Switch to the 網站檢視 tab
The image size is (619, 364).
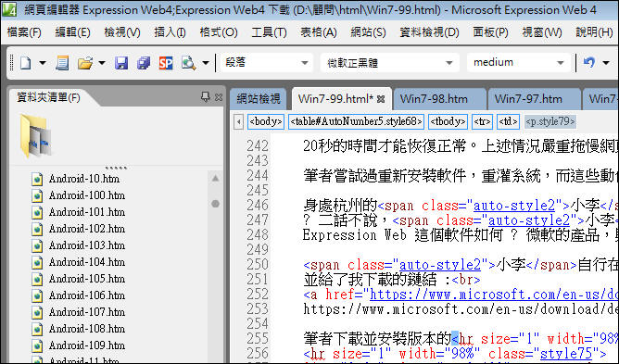pyautogui.click(x=259, y=99)
